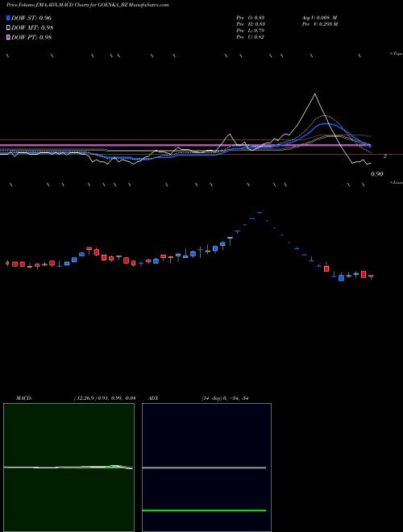Screen dimensions: 403x532
Task: Click the '<-Lows' marker label
Action: click(x=397, y=182)
